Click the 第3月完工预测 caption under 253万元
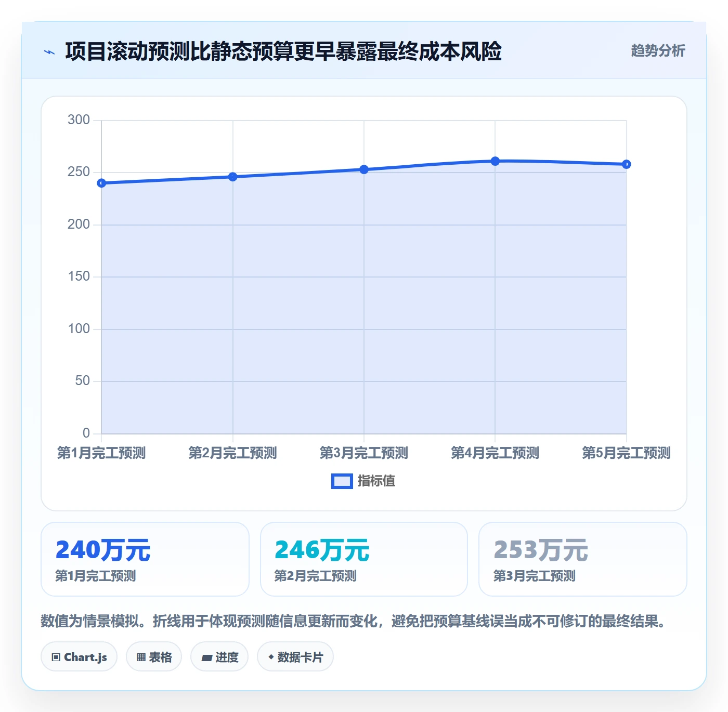 (x=534, y=576)
